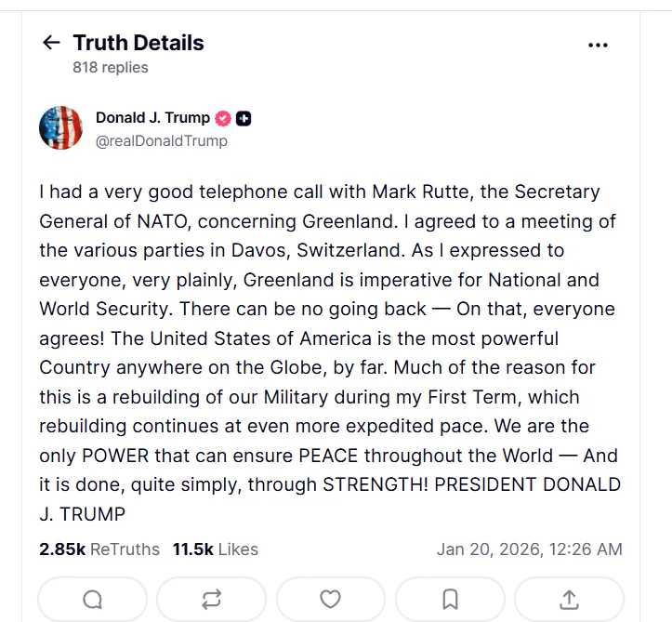Click the black plus badge beside the name
The image size is (672, 622).
point(244,118)
